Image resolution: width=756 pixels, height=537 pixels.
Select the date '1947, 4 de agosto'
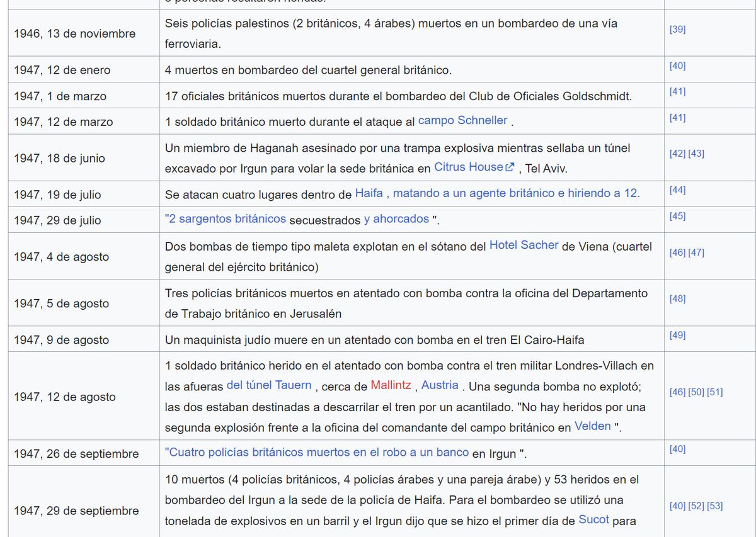pos(61,257)
